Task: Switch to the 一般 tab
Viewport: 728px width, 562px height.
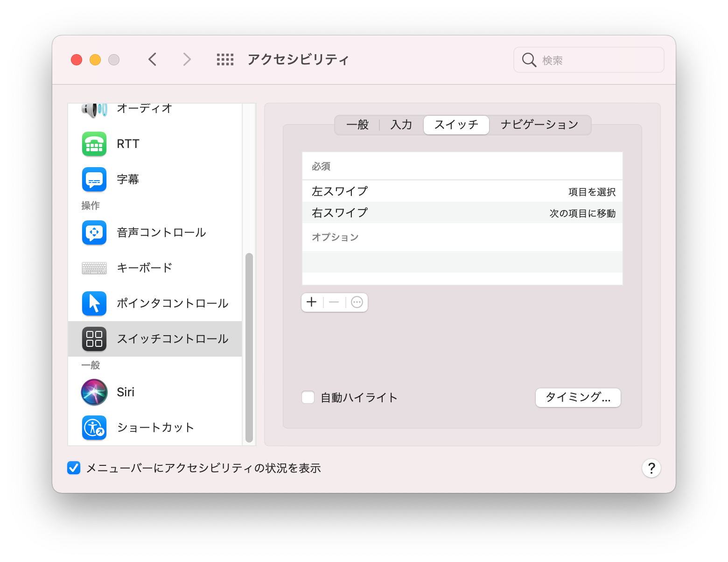Action: click(x=357, y=125)
